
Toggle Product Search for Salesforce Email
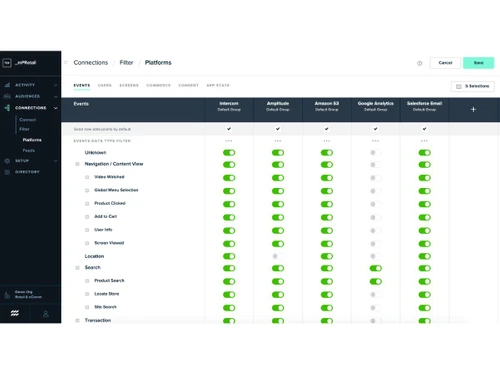coord(425,282)
